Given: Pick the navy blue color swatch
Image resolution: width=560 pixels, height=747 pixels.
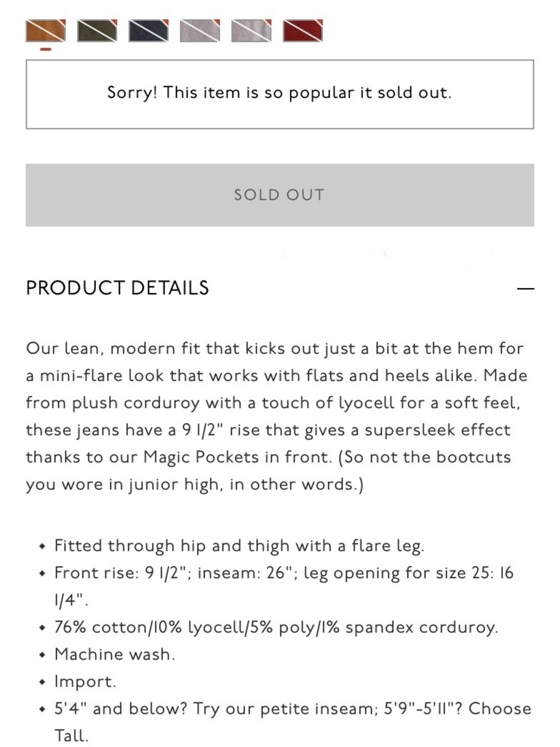Looking at the screenshot, I should pos(149,30).
